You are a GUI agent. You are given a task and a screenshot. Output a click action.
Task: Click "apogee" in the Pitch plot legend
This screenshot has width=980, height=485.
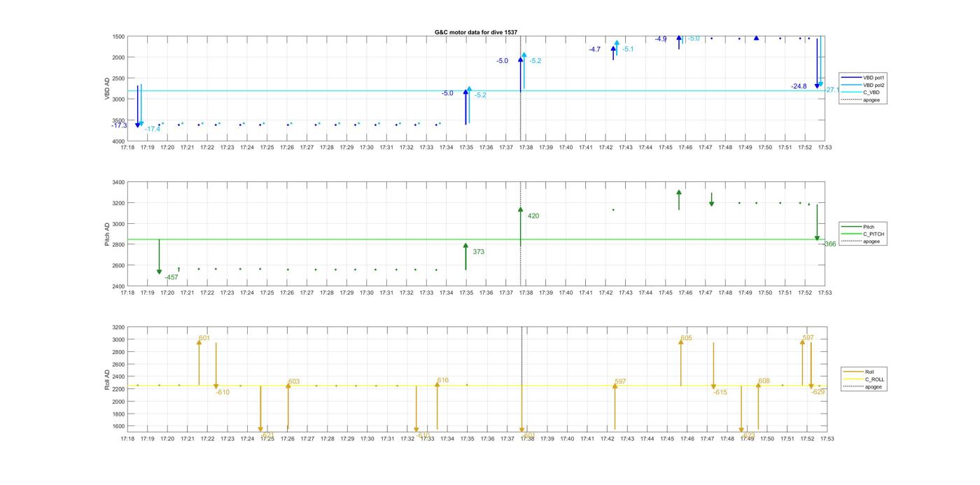coord(862,241)
